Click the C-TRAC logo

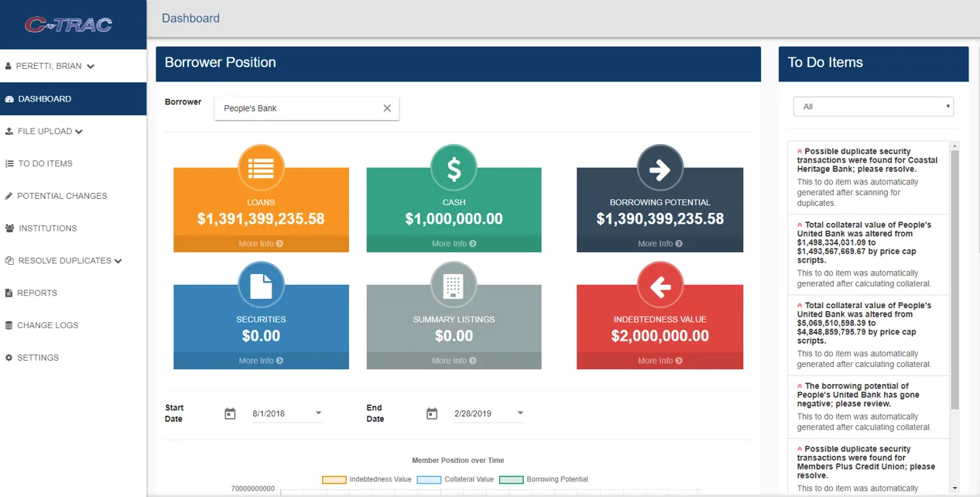pyautogui.click(x=69, y=24)
